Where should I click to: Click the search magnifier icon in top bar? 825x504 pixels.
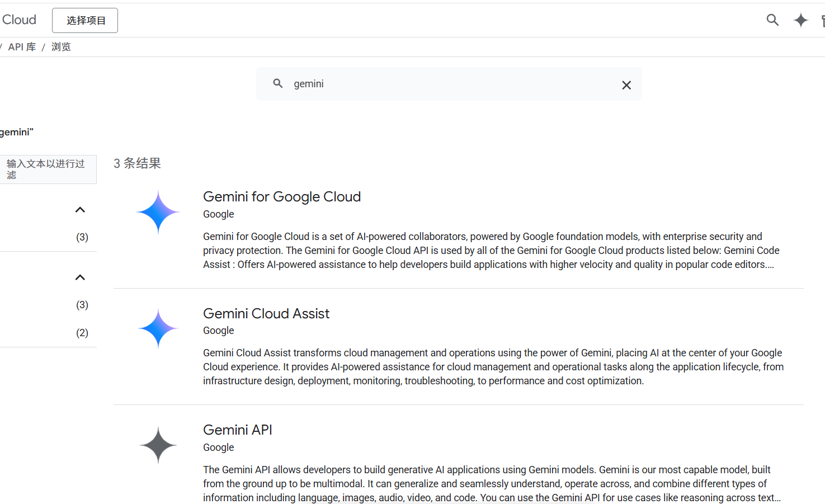[772, 20]
